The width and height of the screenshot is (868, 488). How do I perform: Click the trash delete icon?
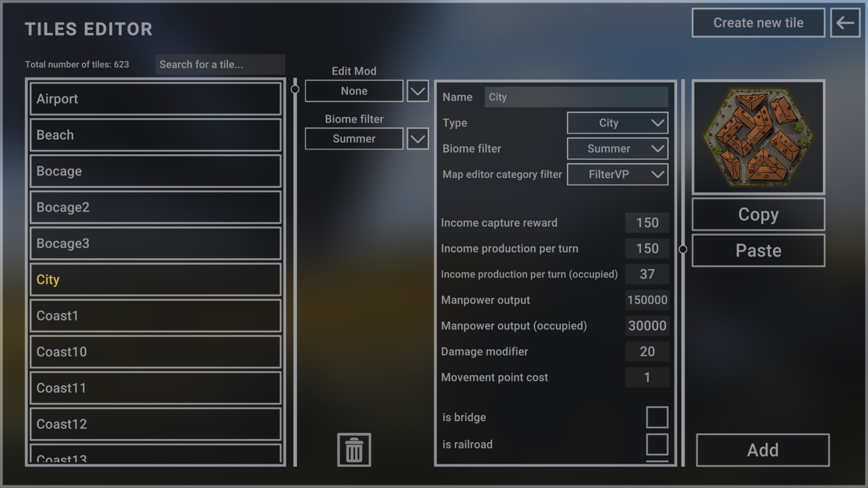[354, 450]
